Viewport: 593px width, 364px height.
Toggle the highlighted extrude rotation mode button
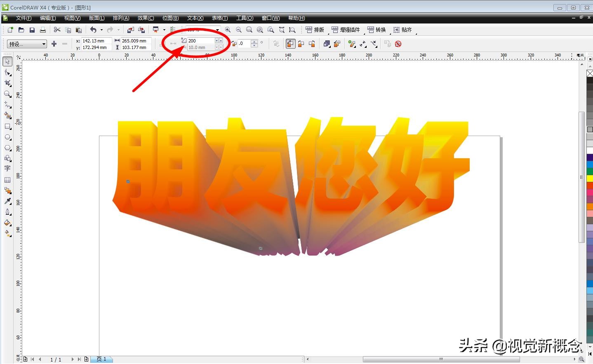(x=290, y=43)
